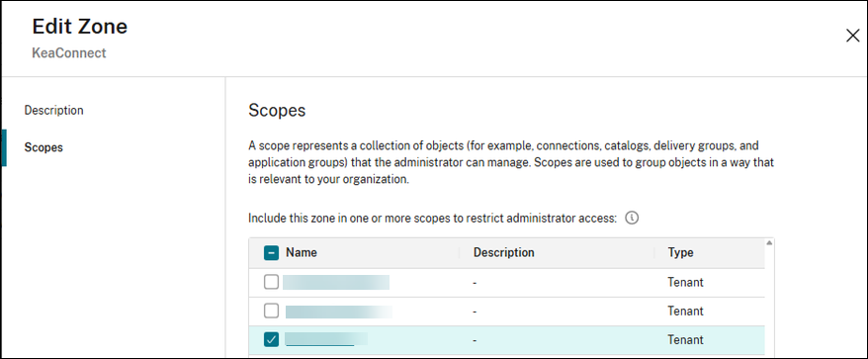This screenshot has width=868, height=359.
Task: Select the Tenant cell in the second row
Action: [685, 311]
